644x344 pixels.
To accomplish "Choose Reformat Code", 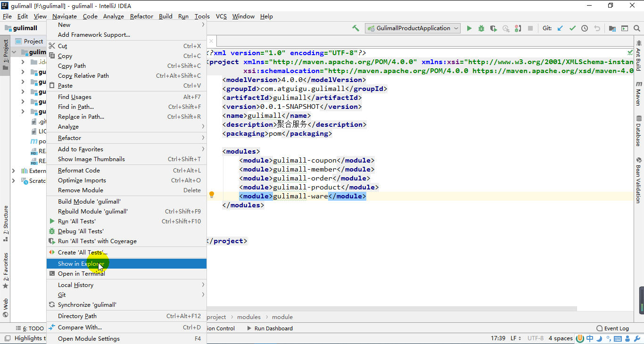I will [x=126, y=171].
